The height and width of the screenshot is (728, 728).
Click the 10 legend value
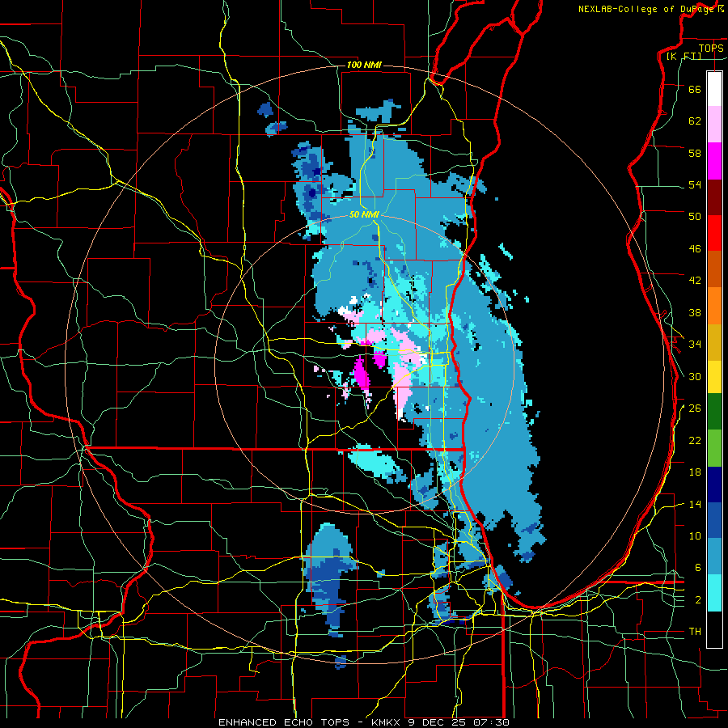[x=695, y=535]
